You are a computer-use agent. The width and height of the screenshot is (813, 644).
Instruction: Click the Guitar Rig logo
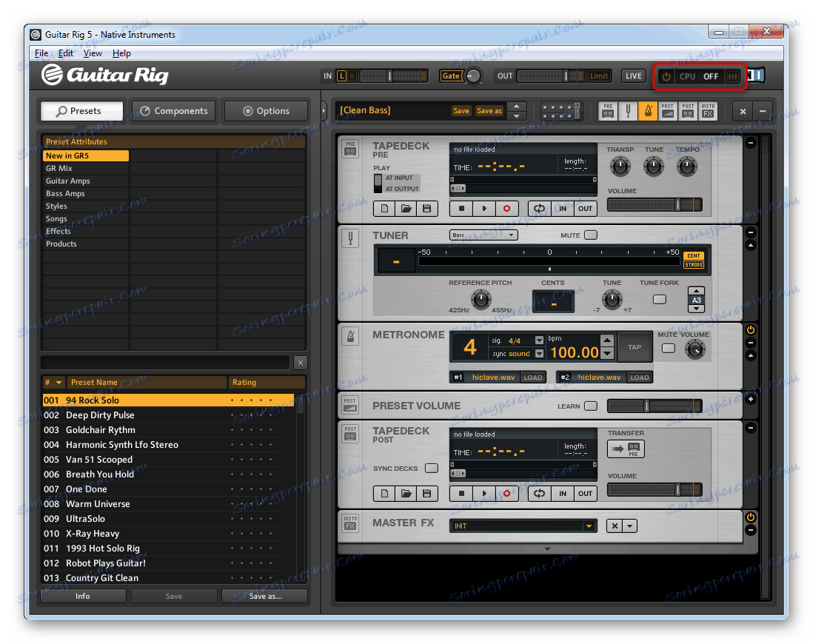tap(105, 76)
